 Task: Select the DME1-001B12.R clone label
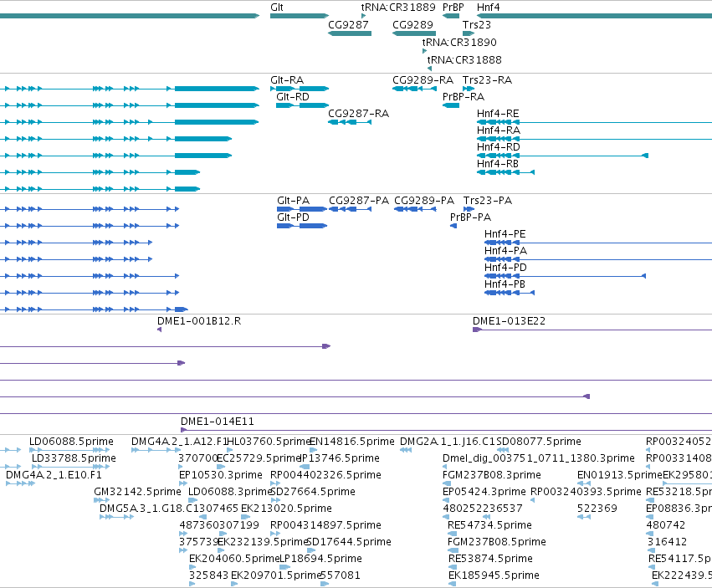(199, 321)
